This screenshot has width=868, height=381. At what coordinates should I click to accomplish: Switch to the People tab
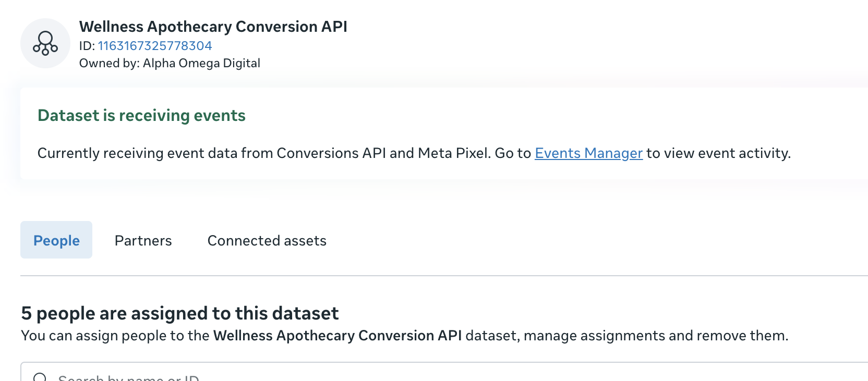click(56, 240)
